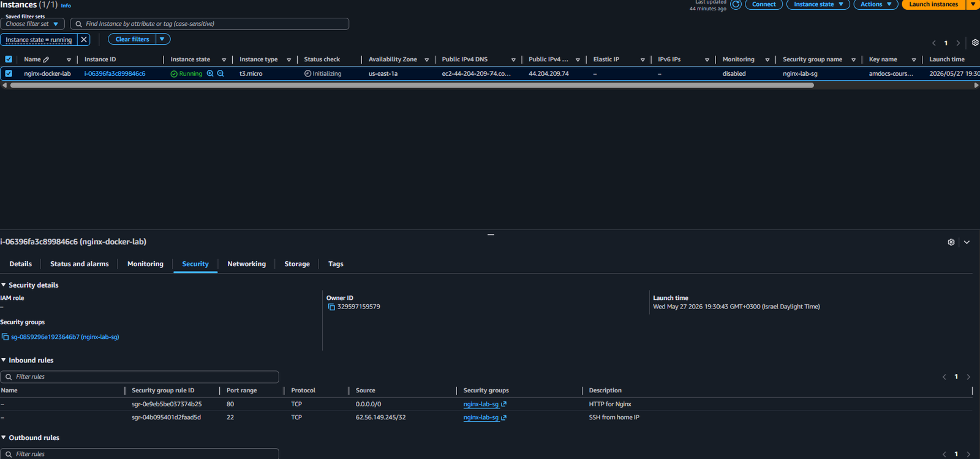Screen dimensions: 980x459
Task: Refresh the instances list
Action: 736,4
